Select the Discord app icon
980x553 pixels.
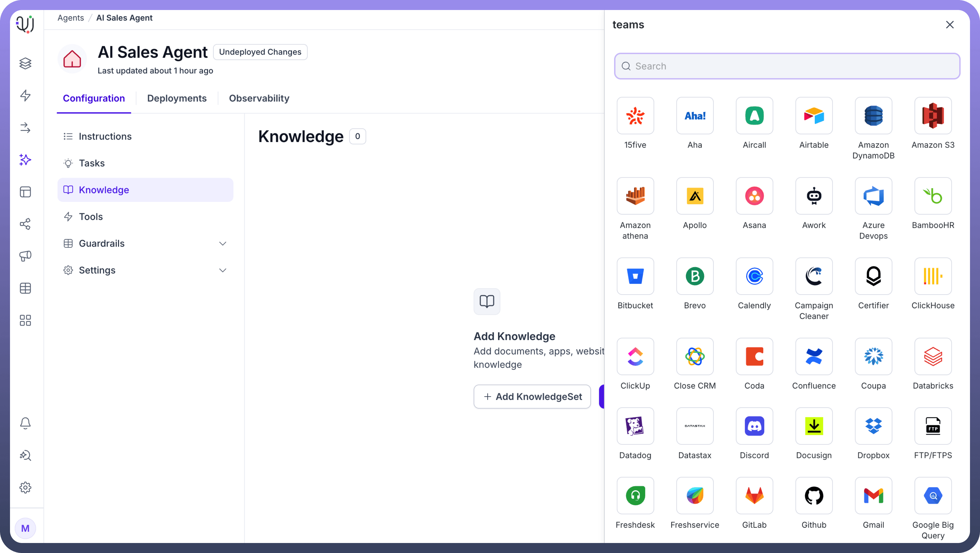[754, 426]
